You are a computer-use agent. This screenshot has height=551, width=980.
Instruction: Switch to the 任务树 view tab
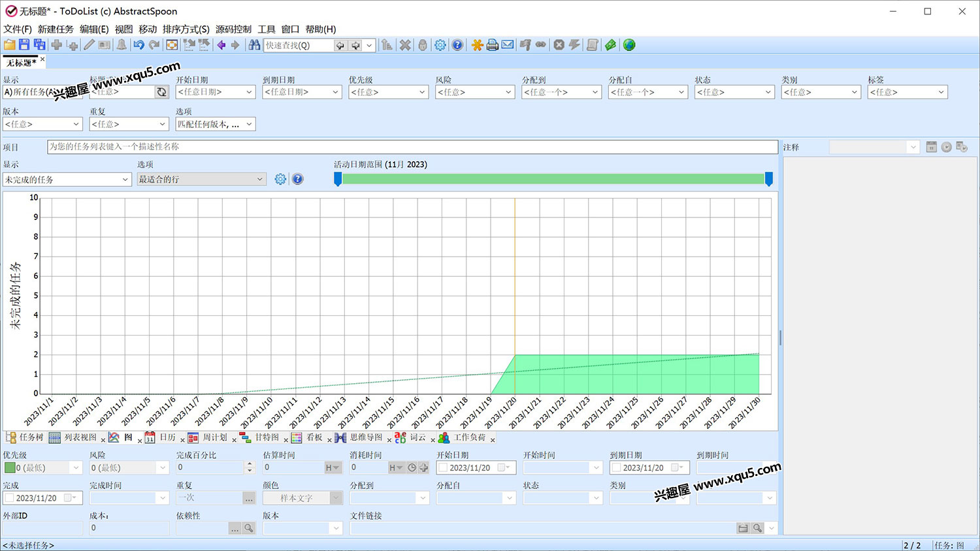click(x=24, y=437)
